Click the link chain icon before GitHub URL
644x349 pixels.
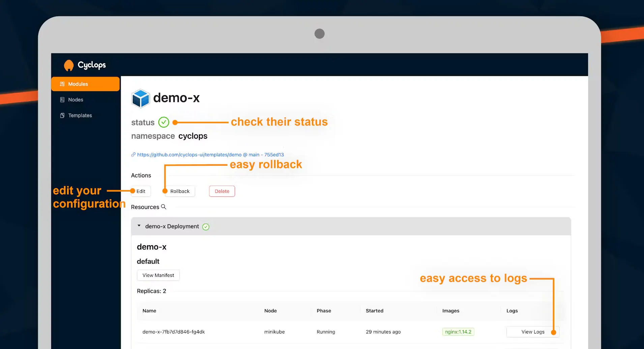pyautogui.click(x=133, y=155)
